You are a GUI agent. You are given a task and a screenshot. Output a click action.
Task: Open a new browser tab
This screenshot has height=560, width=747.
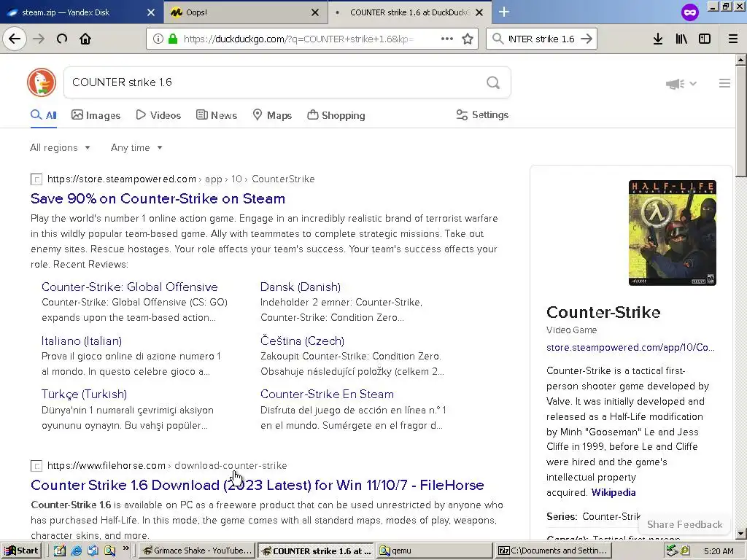coord(503,12)
